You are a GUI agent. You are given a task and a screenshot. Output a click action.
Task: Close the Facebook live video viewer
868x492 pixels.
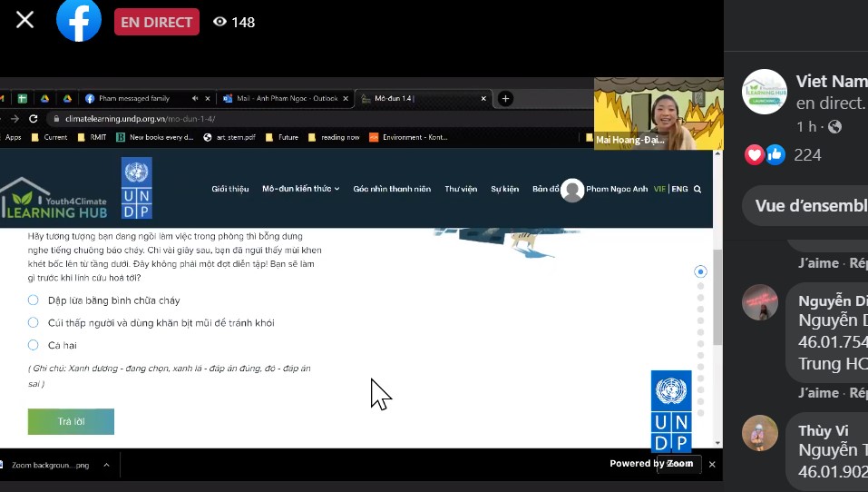pyautogui.click(x=24, y=21)
